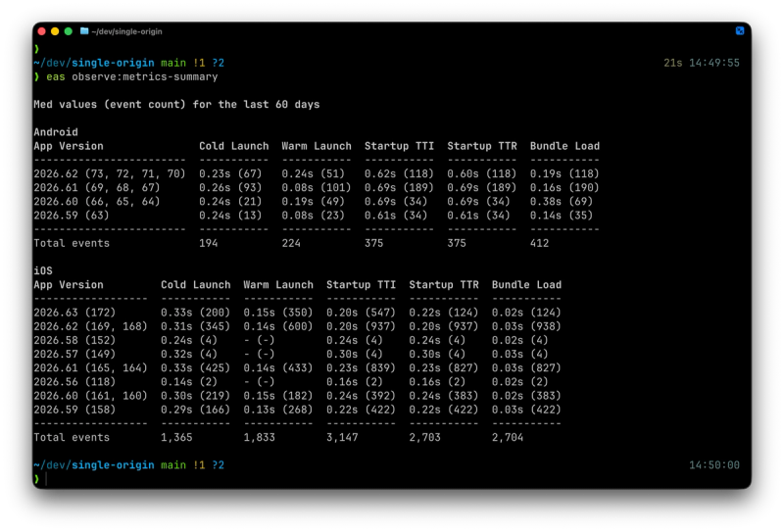Click the value '0.14s (35)'
This screenshot has width=784, height=532.
[562, 216]
